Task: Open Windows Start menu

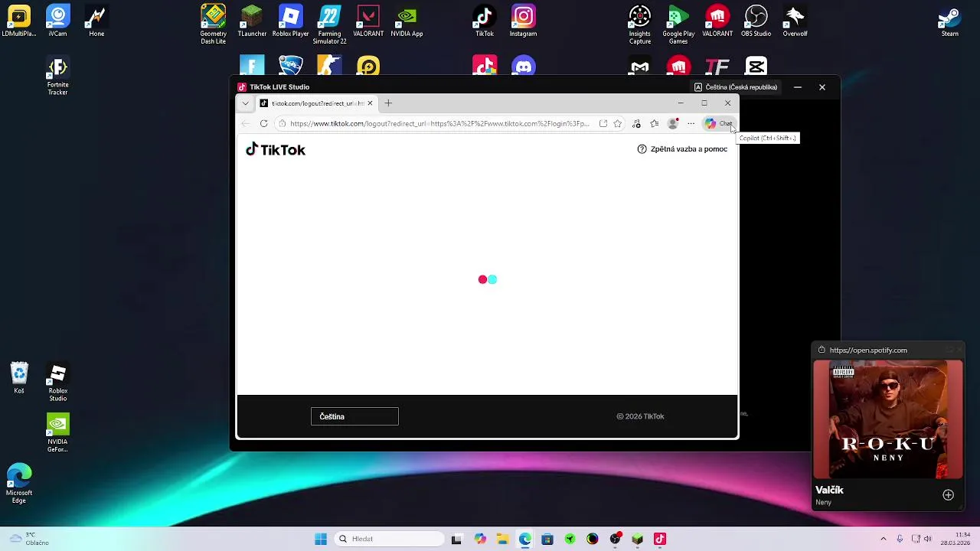Action: [321, 539]
